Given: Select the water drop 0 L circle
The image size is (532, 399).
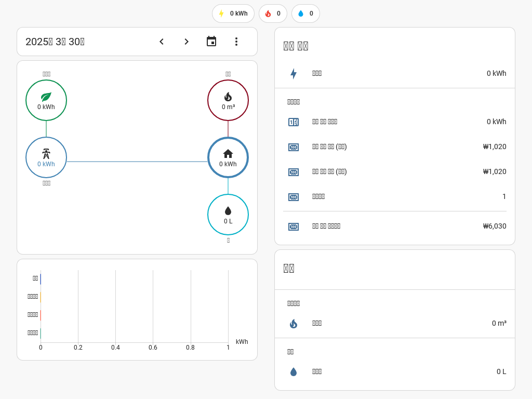Looking at the screenshot, I should [x=228, y=215].
